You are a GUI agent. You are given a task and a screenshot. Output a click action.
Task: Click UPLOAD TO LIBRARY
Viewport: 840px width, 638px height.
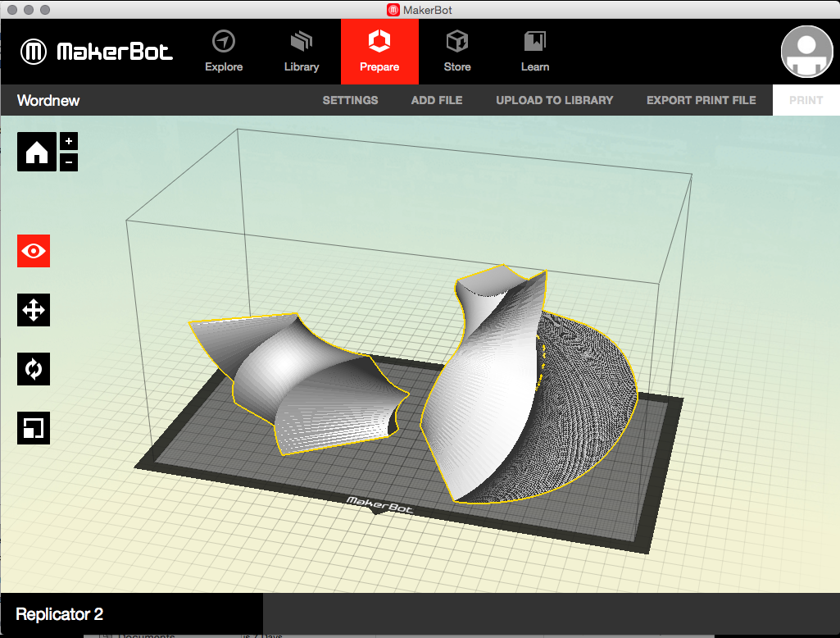click(x=555, y=100)
